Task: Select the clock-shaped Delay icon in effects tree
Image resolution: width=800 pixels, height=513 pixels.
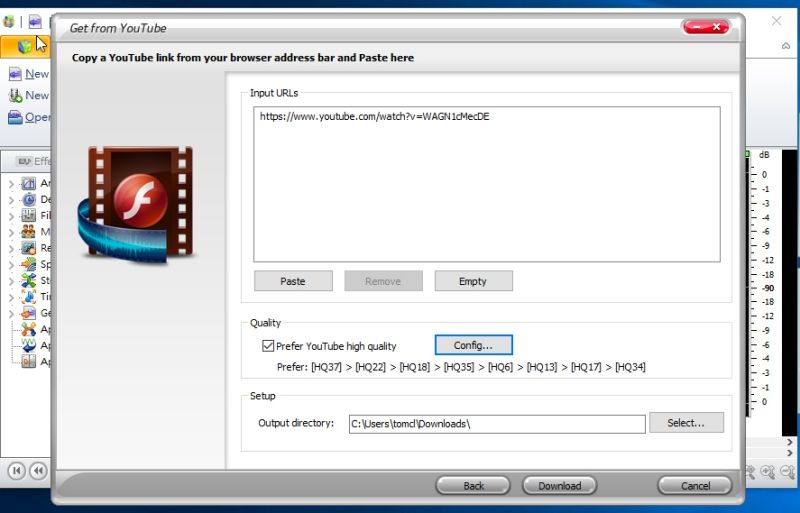Action: coord(29,199)
